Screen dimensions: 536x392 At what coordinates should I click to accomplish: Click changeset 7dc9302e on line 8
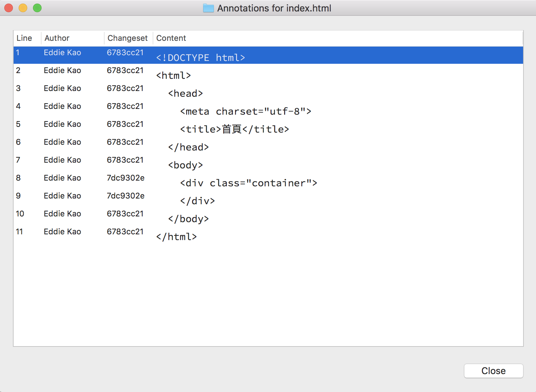(x=125, y=178)
